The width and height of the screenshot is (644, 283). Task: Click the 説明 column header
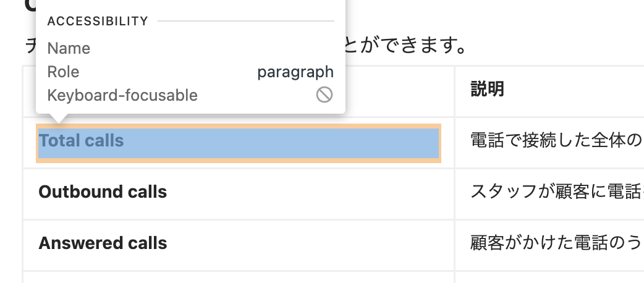click(x=487, y=90)
